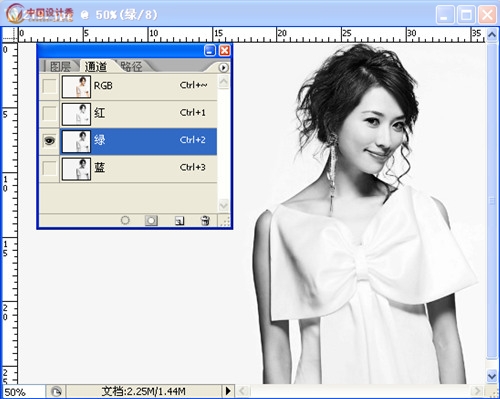Open status bar info options arrow

(228, 391)
